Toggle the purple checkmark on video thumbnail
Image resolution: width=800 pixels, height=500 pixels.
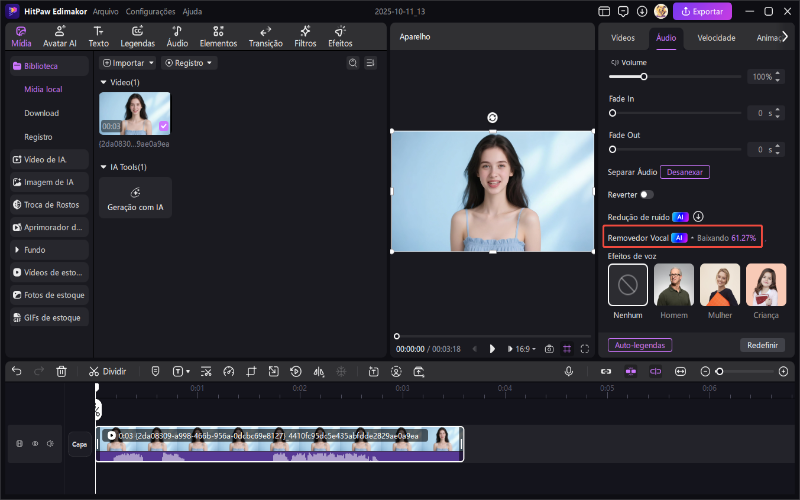click(x=163, y=126)
